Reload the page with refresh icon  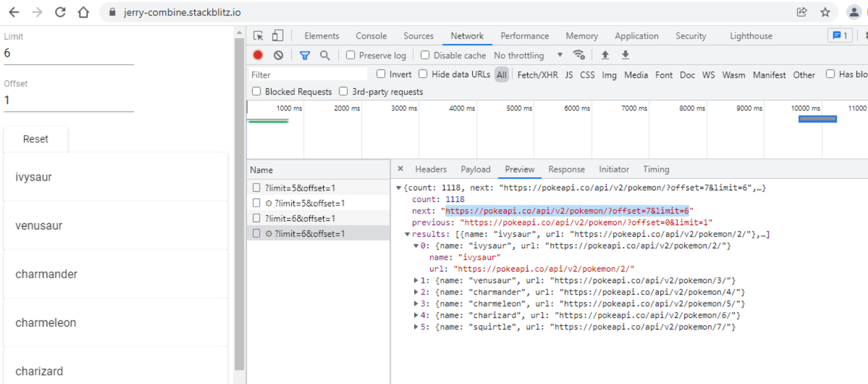click(x=60, y=12)
